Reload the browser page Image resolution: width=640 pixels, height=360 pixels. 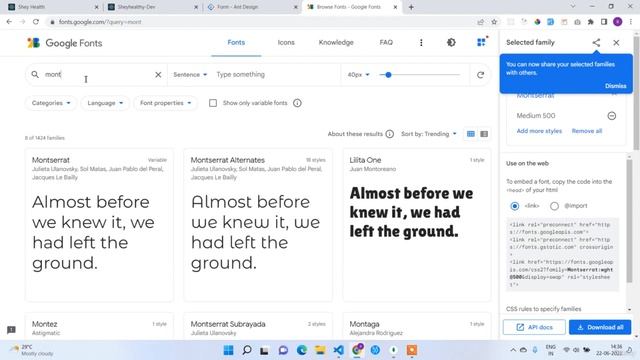[x=36, y=22]
